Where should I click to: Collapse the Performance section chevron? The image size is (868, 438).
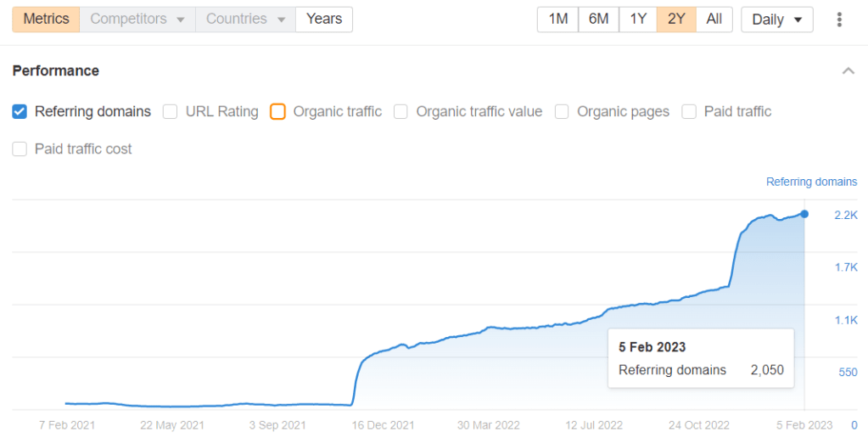[848, 71]
